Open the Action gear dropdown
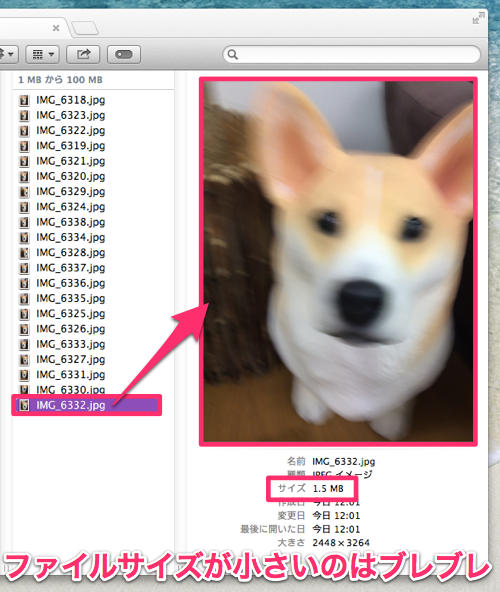 8,54
